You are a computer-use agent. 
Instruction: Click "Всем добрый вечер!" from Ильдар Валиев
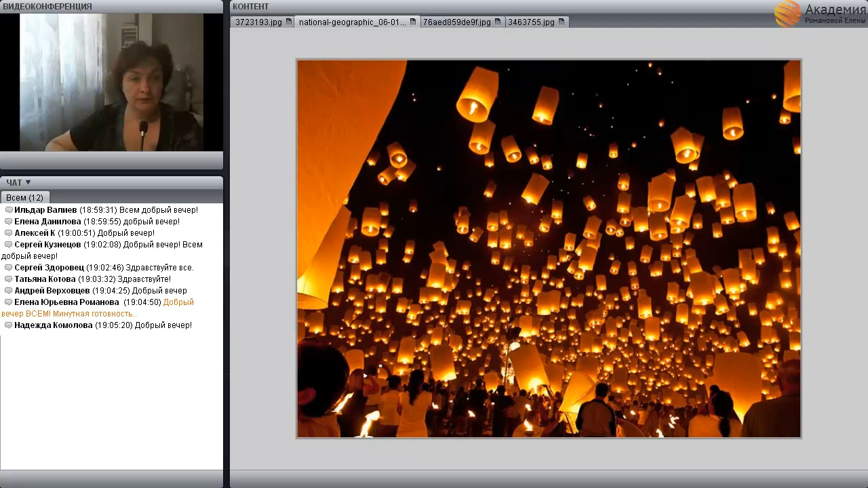click(x=159, y=210)
